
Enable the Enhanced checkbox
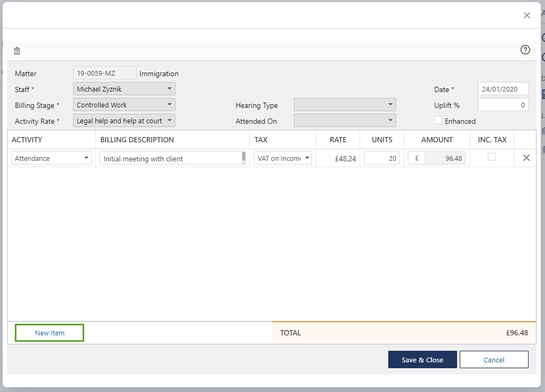point(438,120)
